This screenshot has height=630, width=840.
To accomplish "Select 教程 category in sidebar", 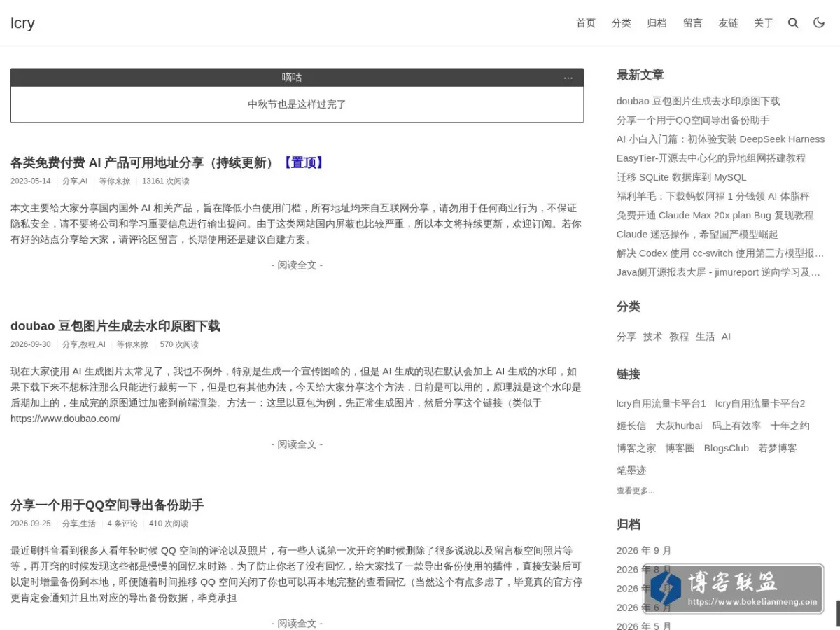I will click(679, 337).
